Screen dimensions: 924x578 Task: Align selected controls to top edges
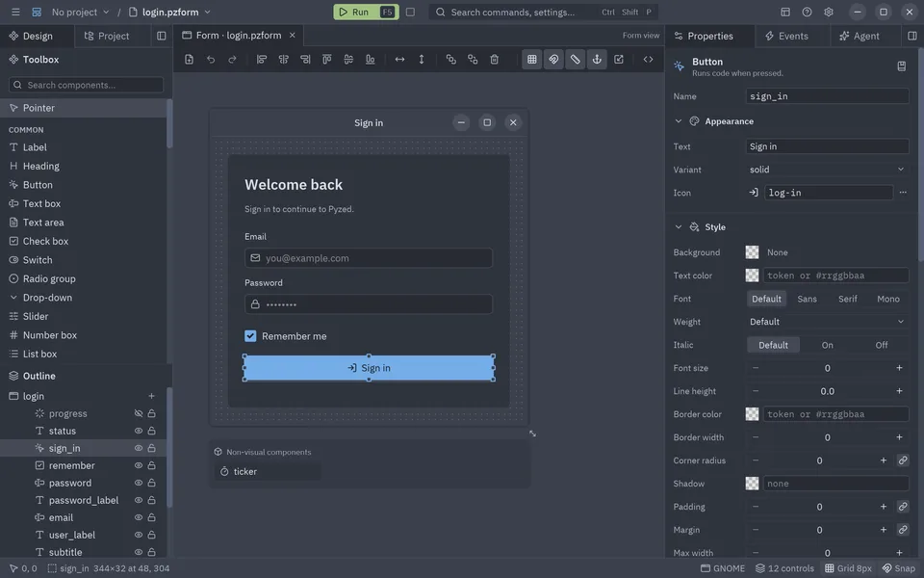coord(326,59)
